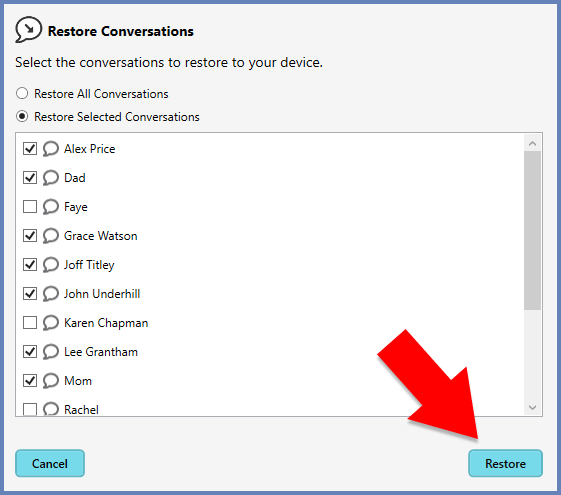Viewport: 561px width, 495px height.
Task: Click the scroll down arrow in conversation list
Action: 532,407
